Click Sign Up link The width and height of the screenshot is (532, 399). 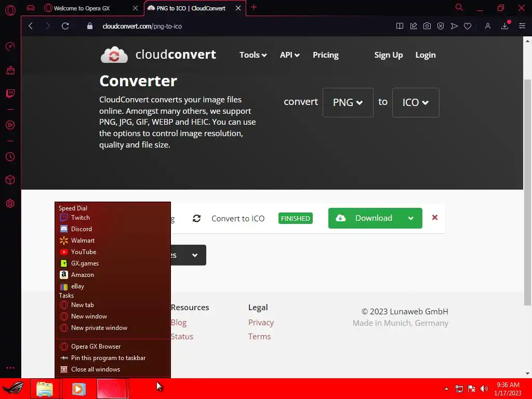coord(389,55)
